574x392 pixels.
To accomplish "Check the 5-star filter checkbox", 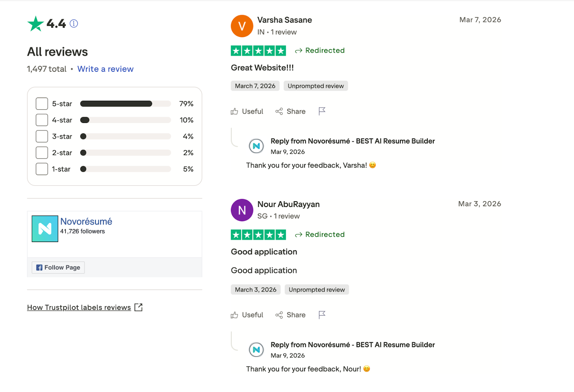I will 42,104.
